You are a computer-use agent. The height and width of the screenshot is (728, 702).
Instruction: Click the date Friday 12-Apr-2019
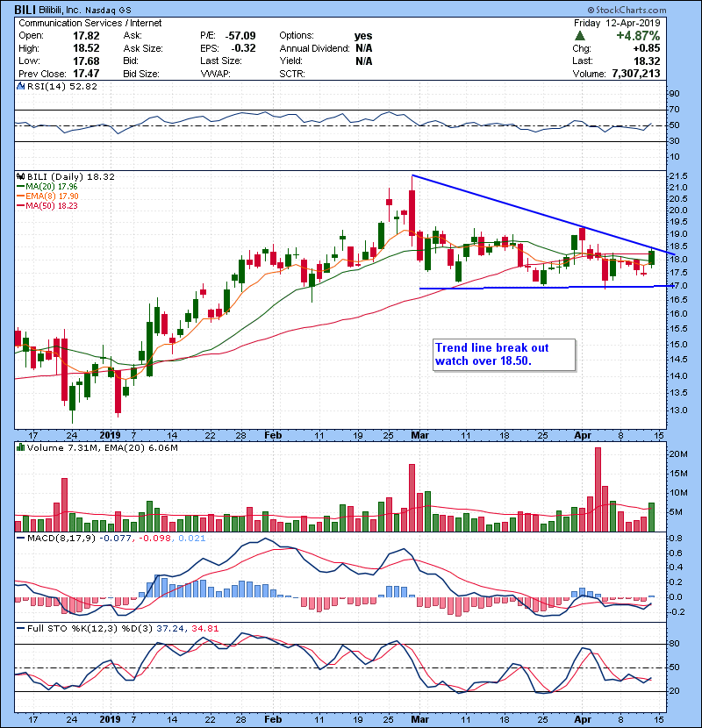pos(617,23)
